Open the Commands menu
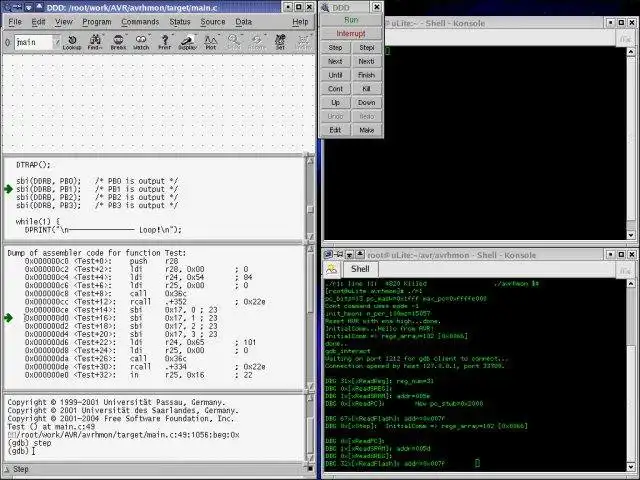640x480 pixels. (140, 22)
